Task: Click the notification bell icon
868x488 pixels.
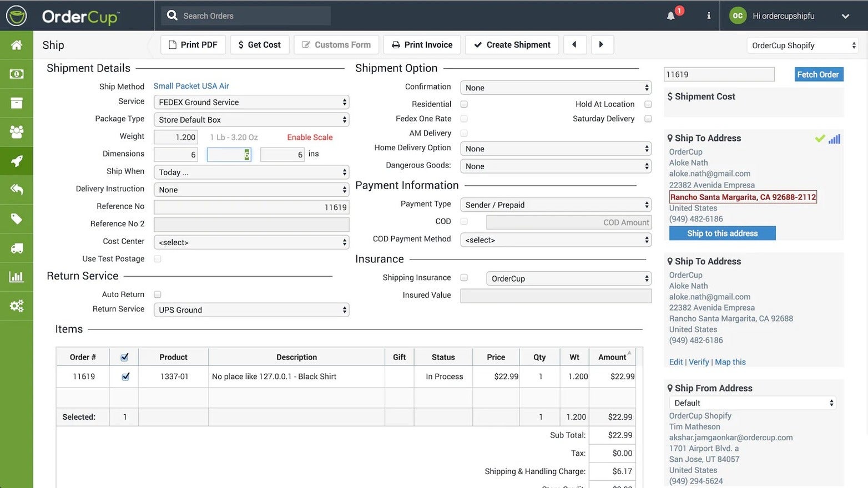Action: (671, 16)
